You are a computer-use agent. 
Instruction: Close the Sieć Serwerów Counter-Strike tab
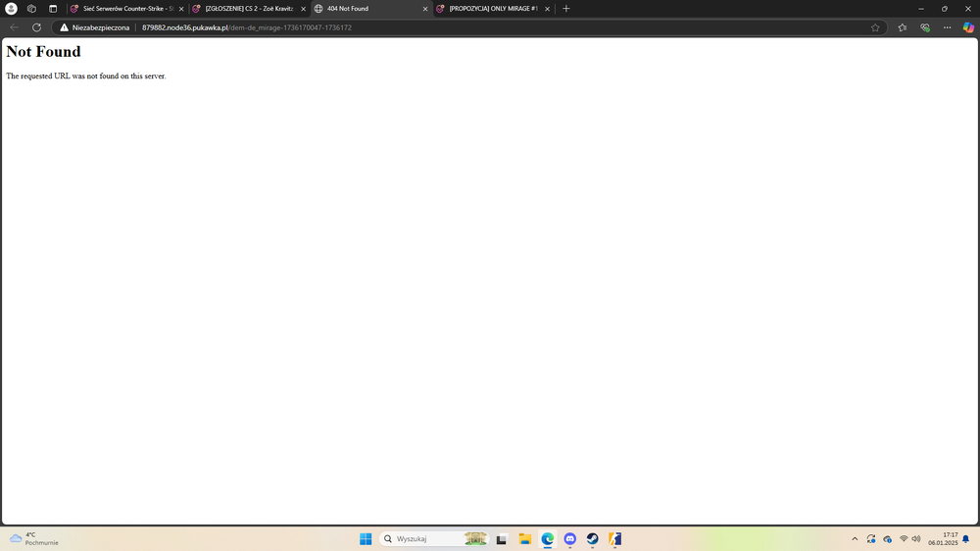181,9
